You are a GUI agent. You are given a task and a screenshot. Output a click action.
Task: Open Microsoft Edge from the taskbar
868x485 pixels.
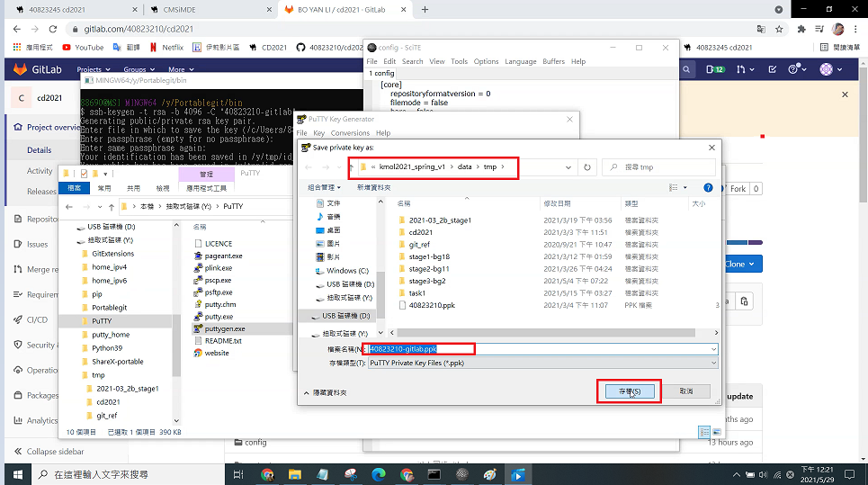pos(379,474)
